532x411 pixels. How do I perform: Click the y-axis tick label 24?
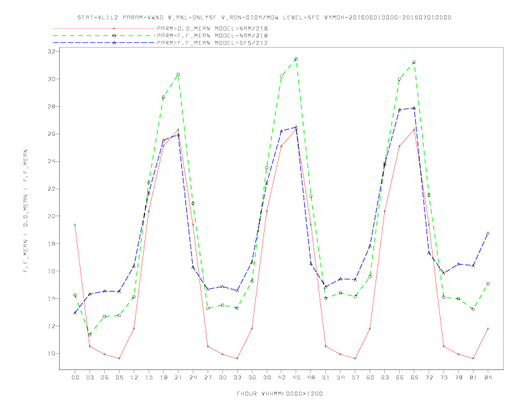pyautogui.click(x=52, y=161)
